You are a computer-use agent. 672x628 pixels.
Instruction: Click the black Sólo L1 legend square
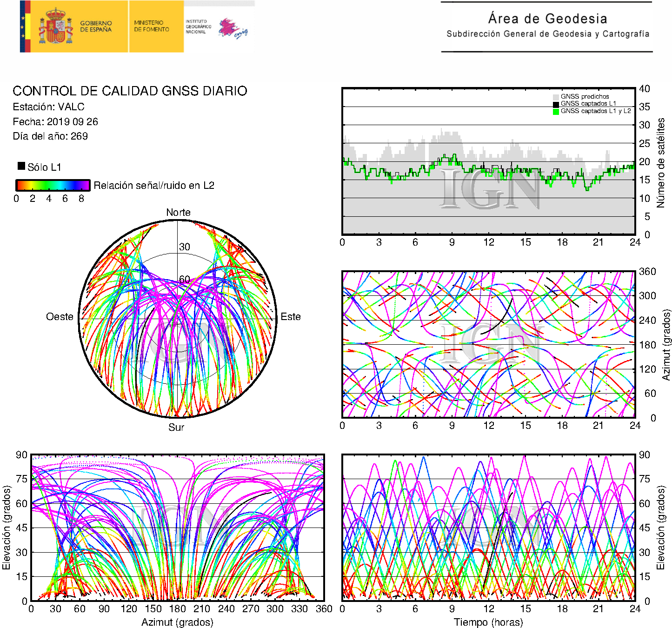click(21, 166)
